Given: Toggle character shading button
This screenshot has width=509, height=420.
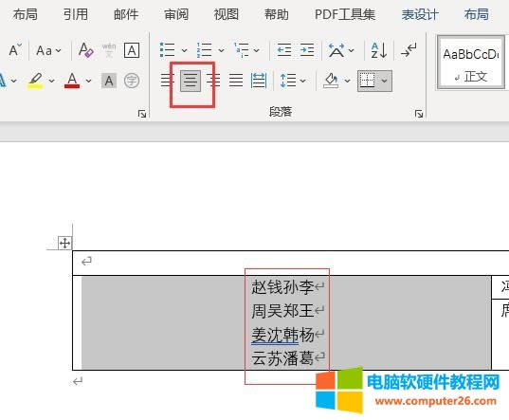Looking at the screenshot, I should (109, 81).
